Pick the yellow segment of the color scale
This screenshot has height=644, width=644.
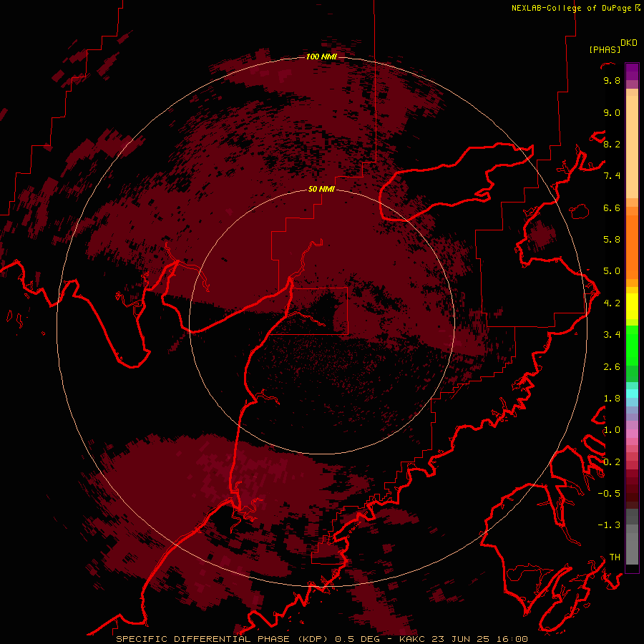point(632,306)
